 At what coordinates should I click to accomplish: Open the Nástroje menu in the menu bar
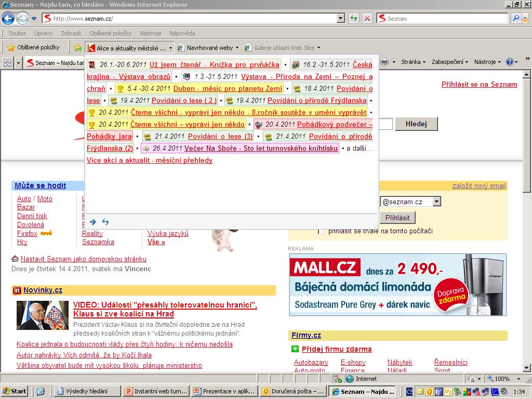point(150,33)
